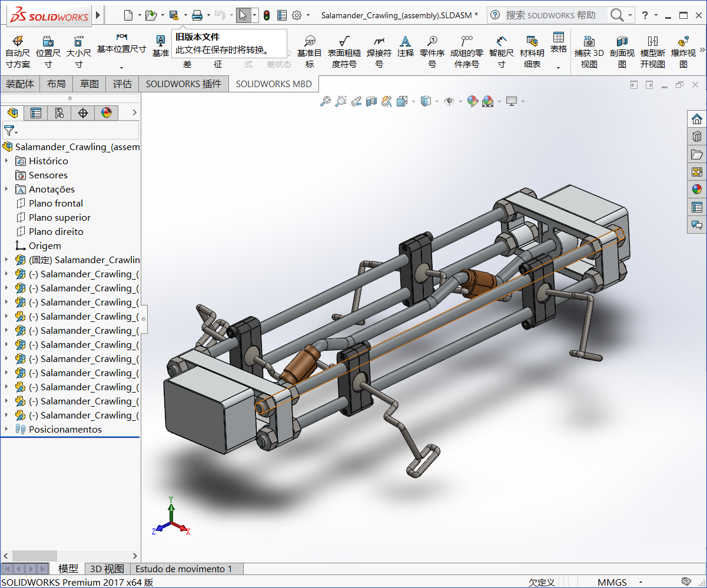Click the 爆炸视图 exploded view tool
Viewport: 707px width, 588px height.
[683, 51]
